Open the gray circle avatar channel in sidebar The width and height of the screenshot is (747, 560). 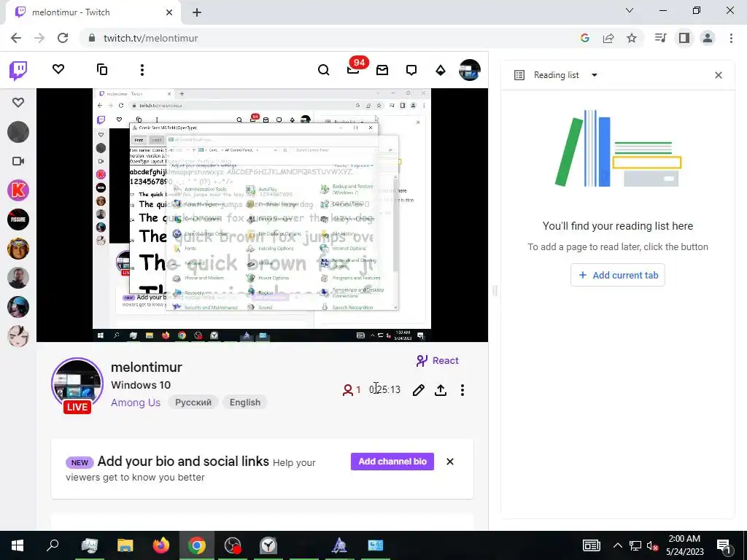point(18,132)
